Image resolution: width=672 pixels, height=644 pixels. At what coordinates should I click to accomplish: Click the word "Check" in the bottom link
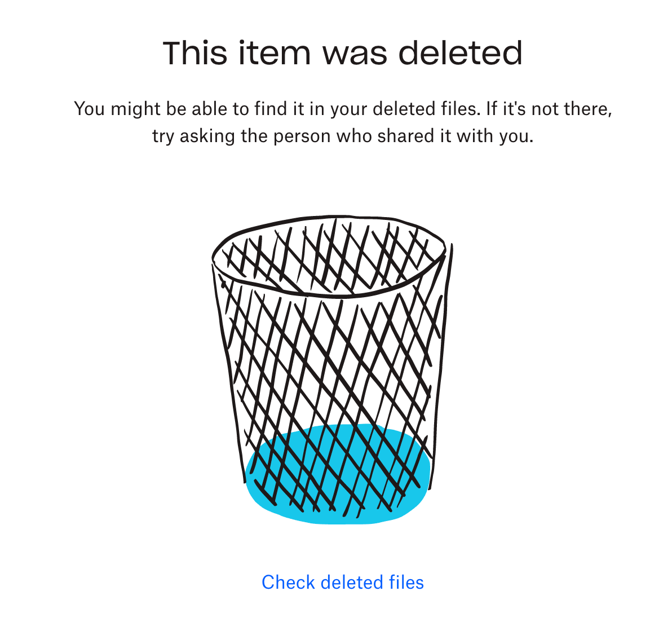tap(287, 582)
